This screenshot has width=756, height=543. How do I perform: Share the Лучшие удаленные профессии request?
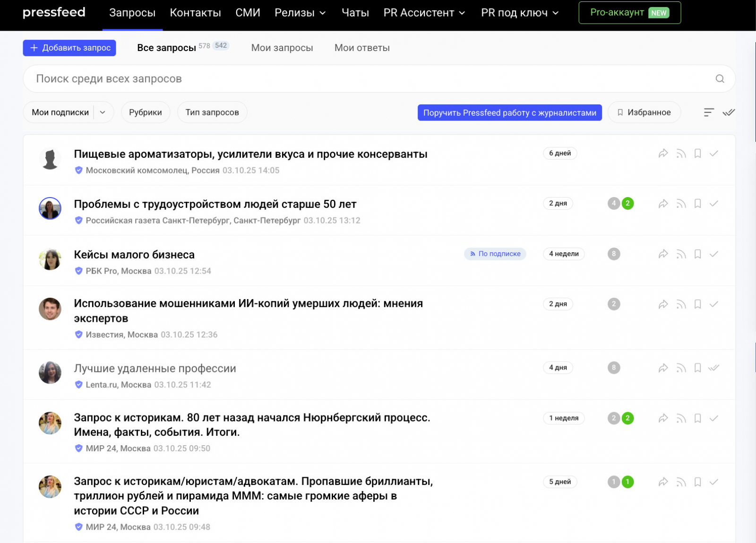(663, 368)
